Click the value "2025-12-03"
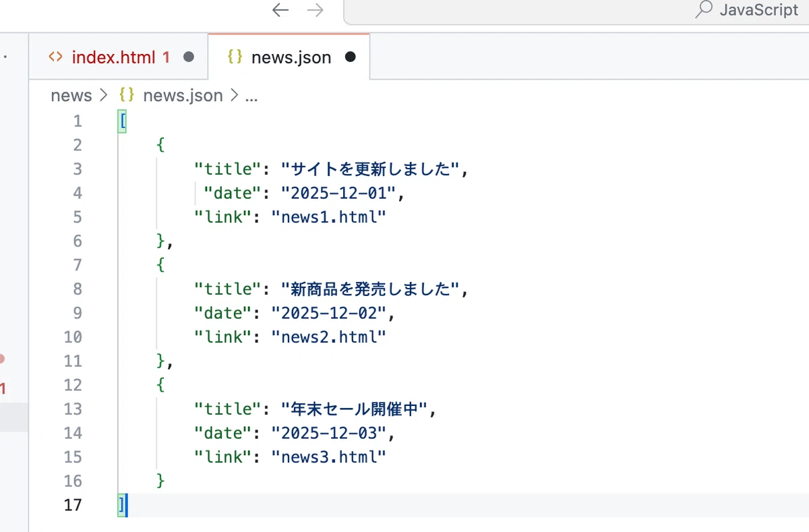 coord(328,433)
